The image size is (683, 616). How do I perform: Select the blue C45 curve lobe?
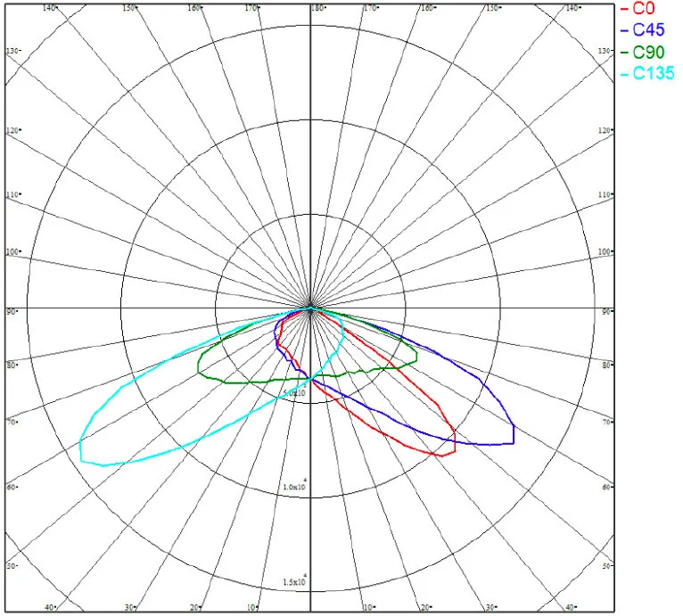(513, 426)
